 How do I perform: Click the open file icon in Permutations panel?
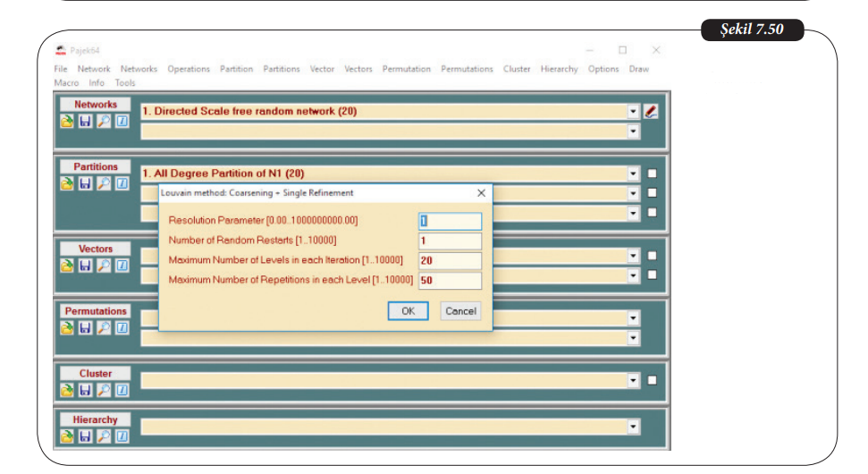point(67,328)
